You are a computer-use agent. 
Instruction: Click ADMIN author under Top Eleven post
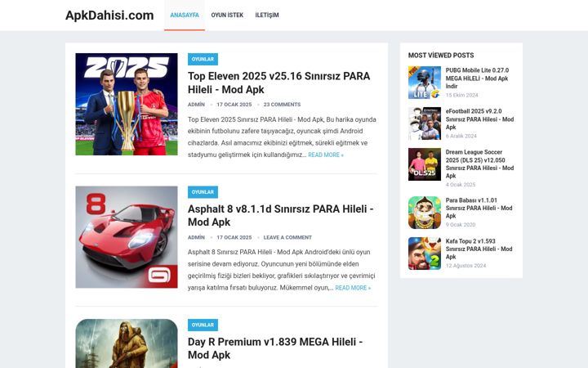[196, 105]
